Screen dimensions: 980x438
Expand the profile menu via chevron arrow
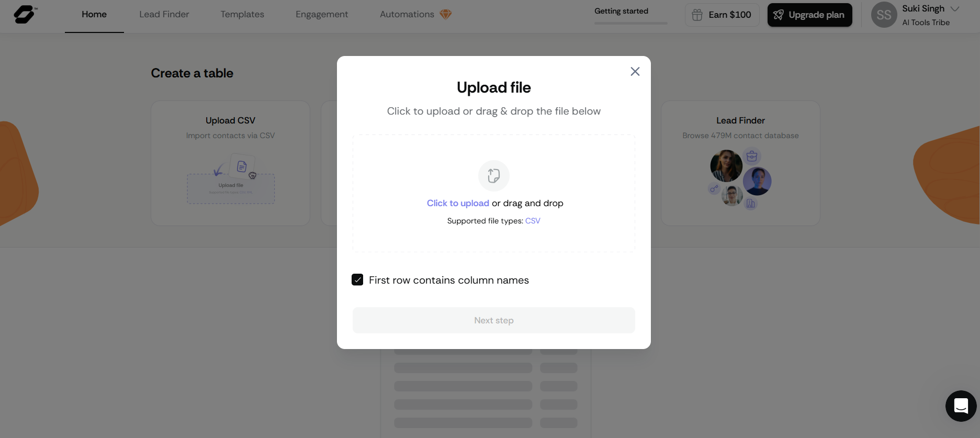(x=955, y=8)
